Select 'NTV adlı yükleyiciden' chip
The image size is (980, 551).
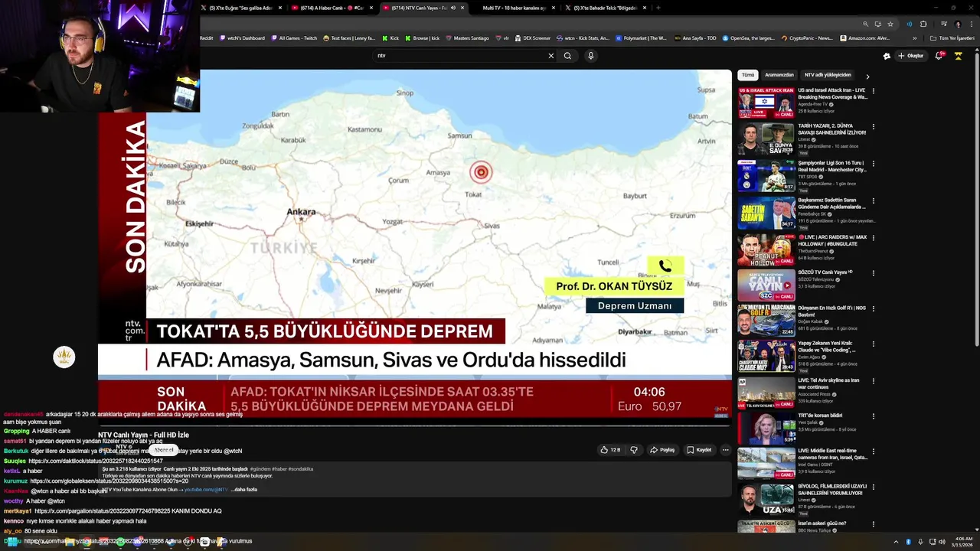tap(828, 75)
